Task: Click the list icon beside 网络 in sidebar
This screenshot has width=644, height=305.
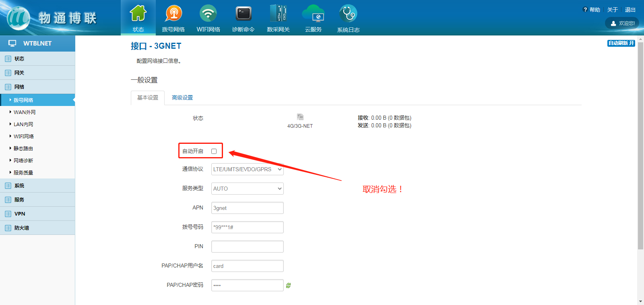Action: [x=8, y=87]
